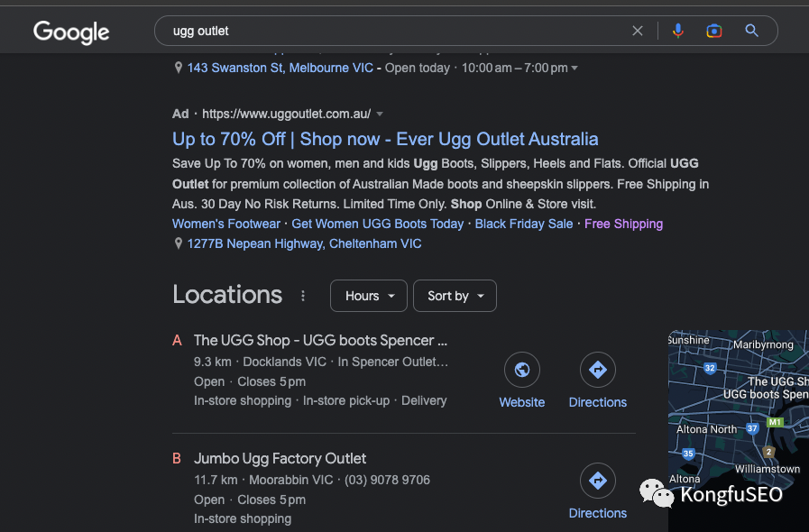Viewport: 809px width, 532px height.
Task: Open Free Shipping sitelink
Action: [x=623, y=224]
